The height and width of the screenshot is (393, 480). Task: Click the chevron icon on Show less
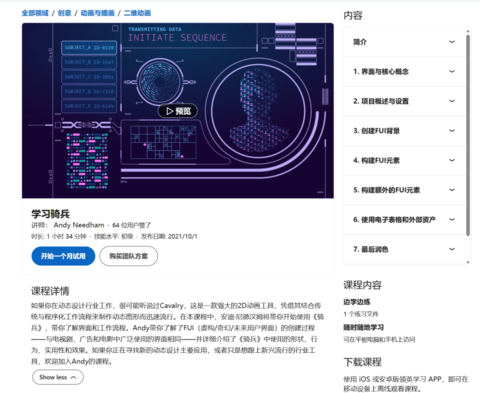[x=73, y=377]
